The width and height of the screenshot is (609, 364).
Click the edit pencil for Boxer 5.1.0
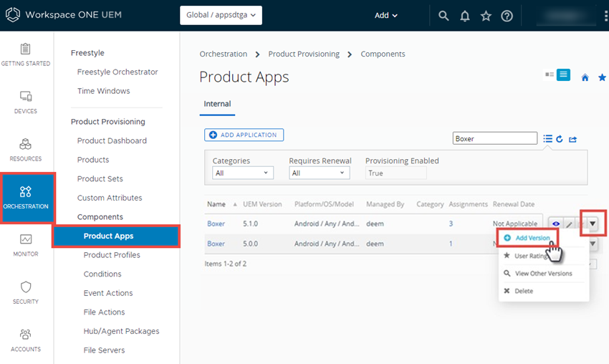pyautogui.click(x=569, y=224)
